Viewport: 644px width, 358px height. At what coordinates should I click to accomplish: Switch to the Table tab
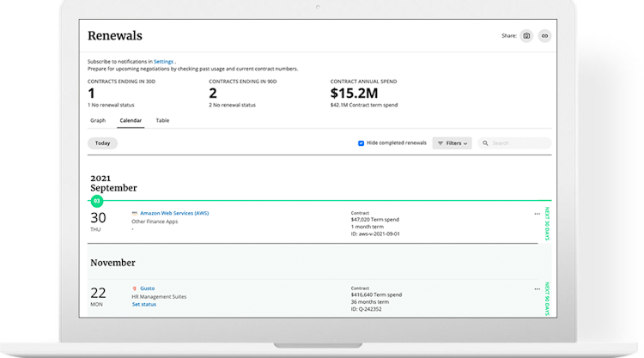tap(162, 120)
